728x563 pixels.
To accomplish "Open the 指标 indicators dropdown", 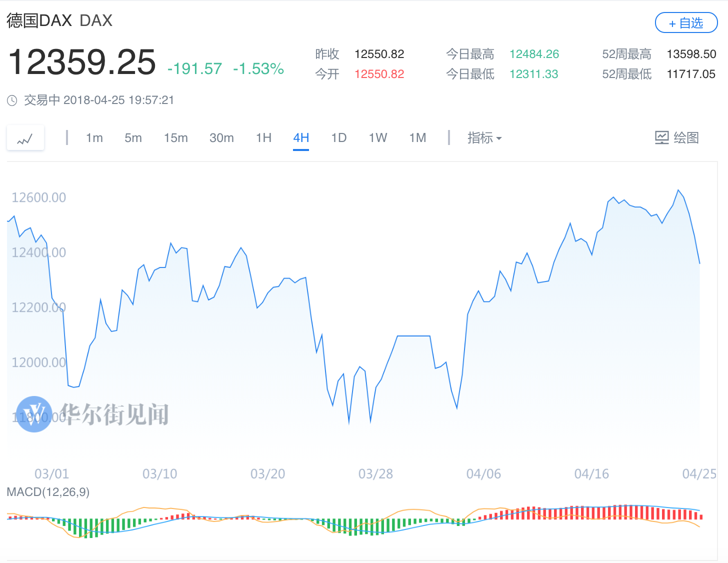I will (x=484, y=138).
